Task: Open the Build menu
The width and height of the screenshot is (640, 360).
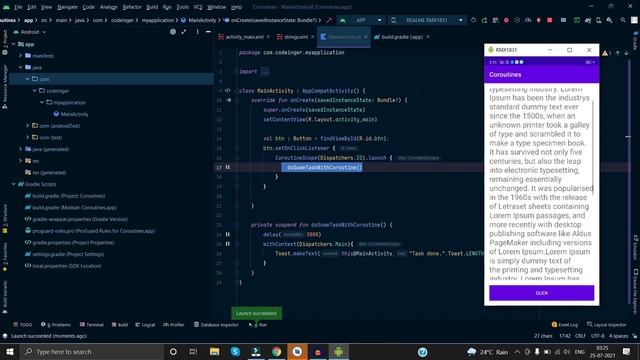Action: (152, 7)
